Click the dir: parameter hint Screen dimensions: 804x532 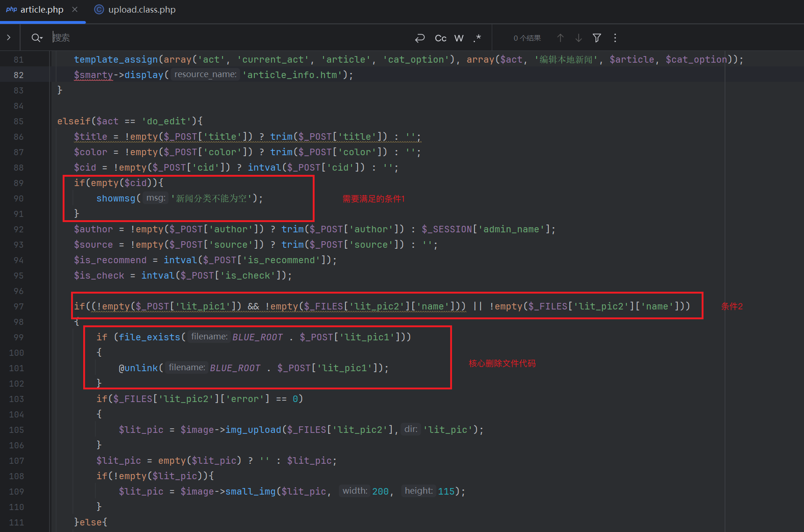click(411, 429)
